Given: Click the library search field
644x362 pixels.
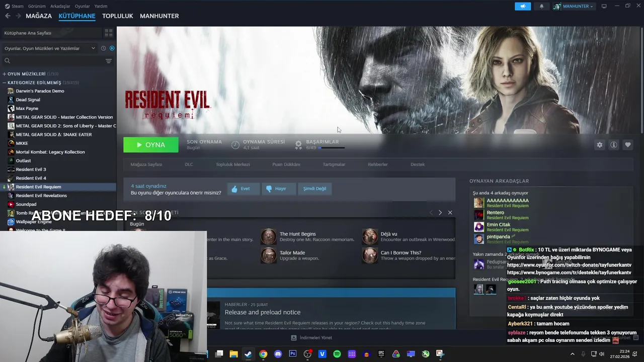Looking at the screenshot, I should (53, 61).
